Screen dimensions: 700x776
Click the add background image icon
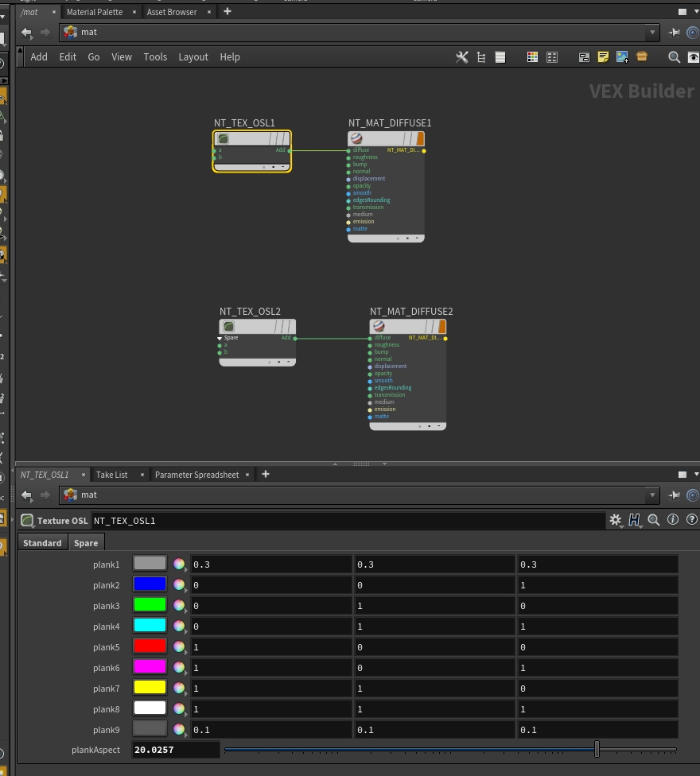point(622,57)
